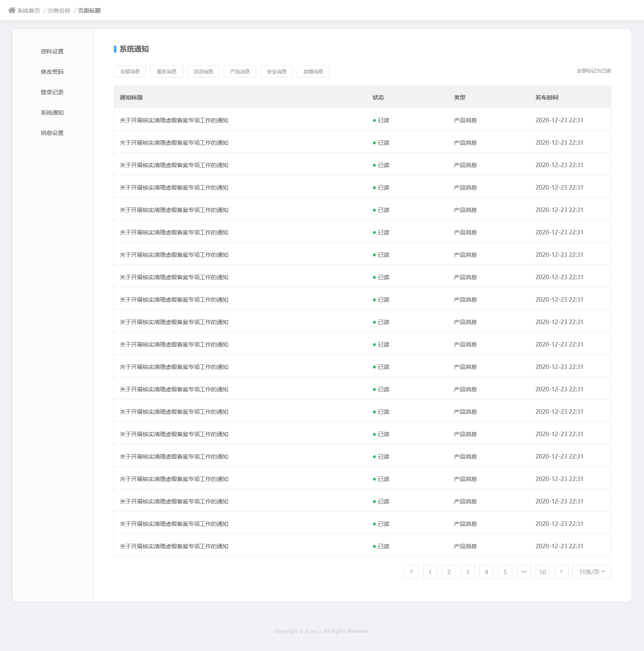The height and width of the screenshot is (651, 644).
Task: Filter by 安全消息 tab
Action: coord(277,71)
